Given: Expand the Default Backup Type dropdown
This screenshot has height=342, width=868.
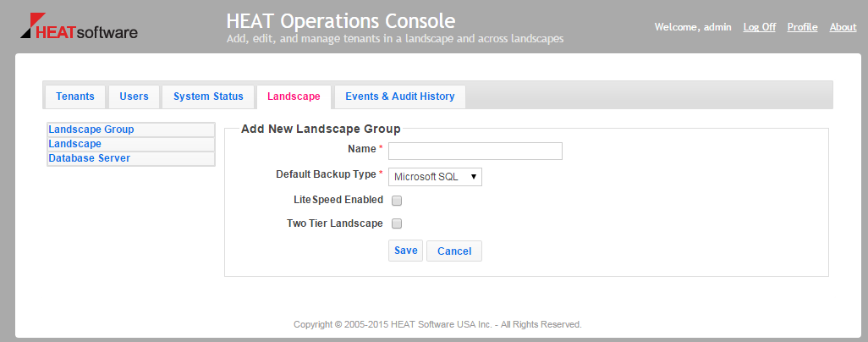Looking at the screenshot, I should pos(435,177).
